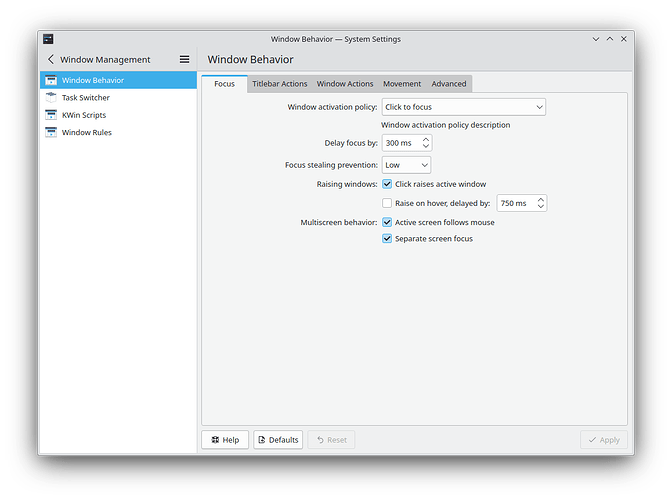
Task: Go to the Movement tab
Action: tap(402, 84)
